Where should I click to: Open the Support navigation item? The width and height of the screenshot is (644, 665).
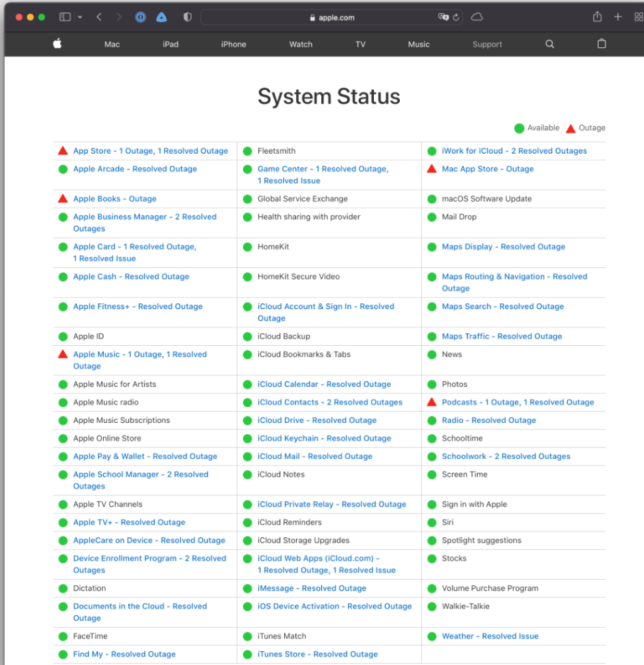click(487, 44)
